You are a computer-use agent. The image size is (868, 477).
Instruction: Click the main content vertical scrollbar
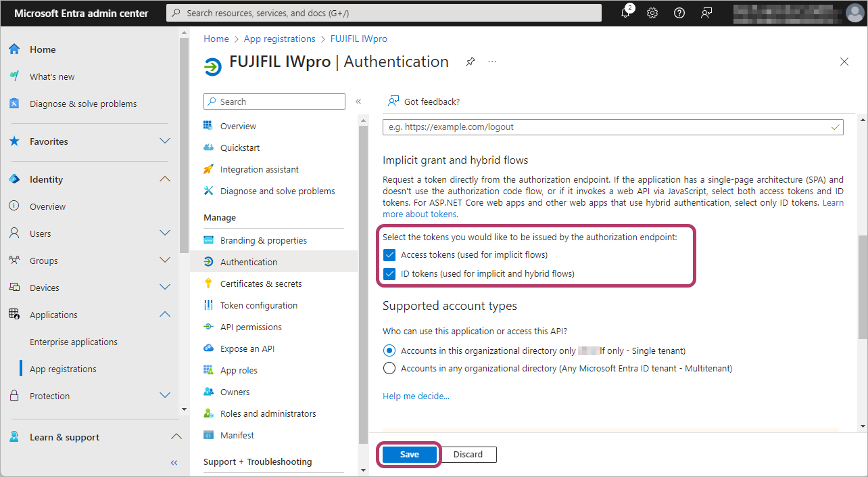863,287
